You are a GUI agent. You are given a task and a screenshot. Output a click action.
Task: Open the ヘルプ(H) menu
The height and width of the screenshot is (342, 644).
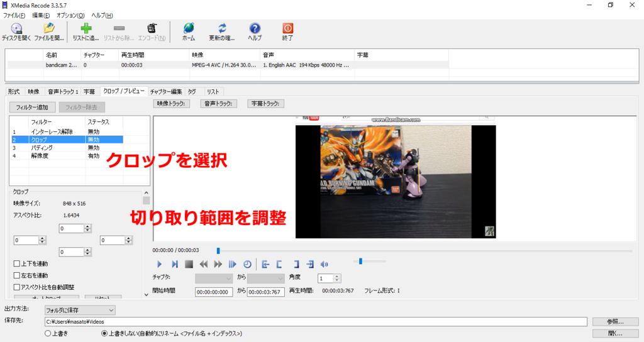point(102,15)
